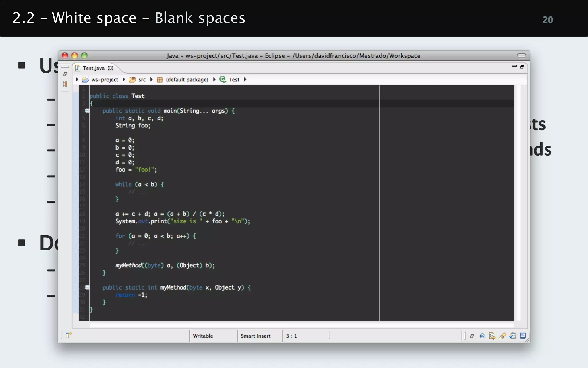The width and height of the screenshot is (588, 368).
Task: Click the Test class breadcrumb
Action: tap(234, 80)
